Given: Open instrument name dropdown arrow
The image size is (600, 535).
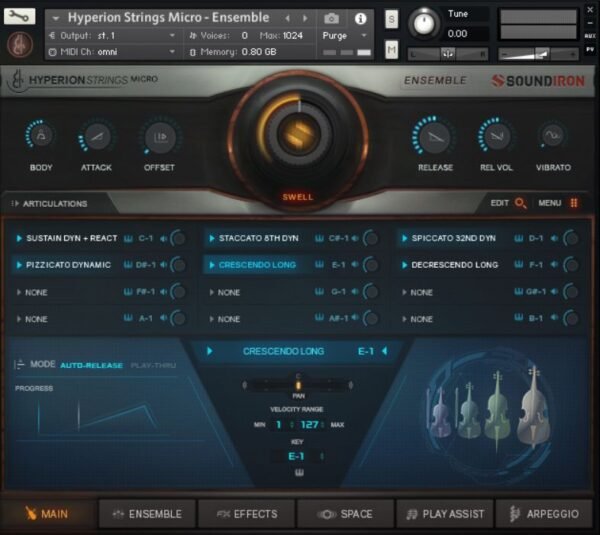Looking at the screenshot, I should coord(56,18).
